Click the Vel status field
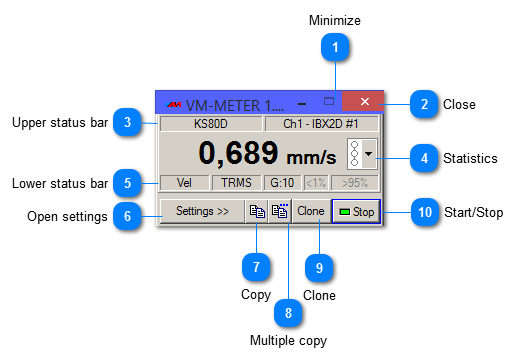 pos(184,183)
